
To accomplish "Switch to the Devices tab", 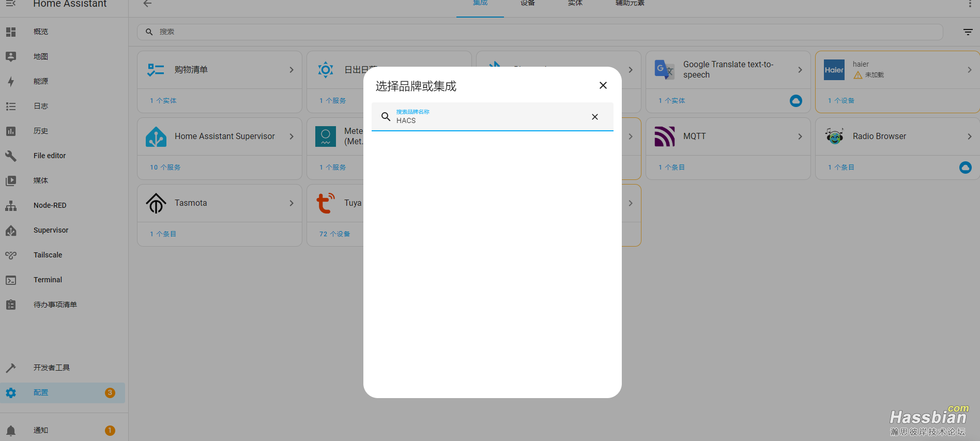I will point(528,4).
